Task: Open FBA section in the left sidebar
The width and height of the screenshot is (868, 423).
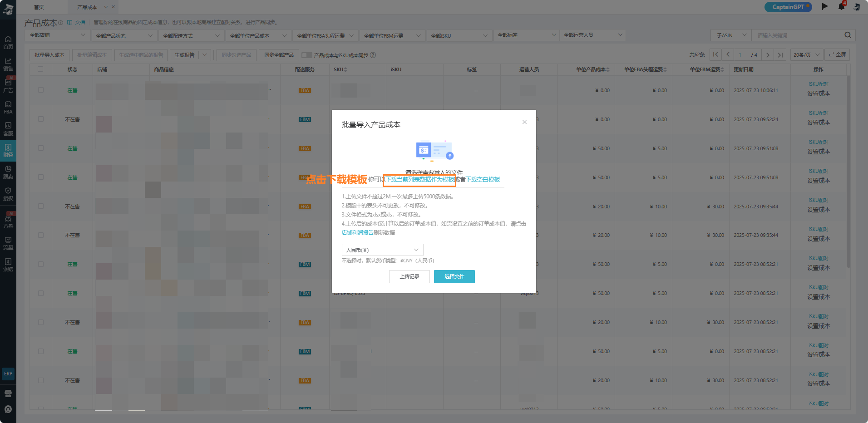Action: click(8, 108)
